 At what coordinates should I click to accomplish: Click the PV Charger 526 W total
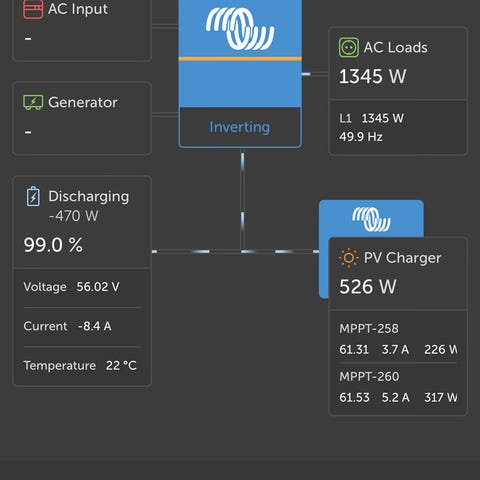tap(368, 287)
